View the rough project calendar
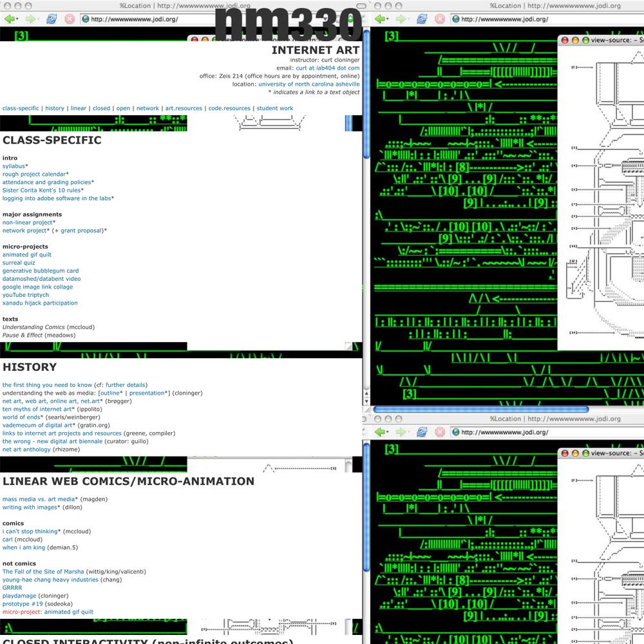Viewport: 644px width, 644px height. coord(35,174)
